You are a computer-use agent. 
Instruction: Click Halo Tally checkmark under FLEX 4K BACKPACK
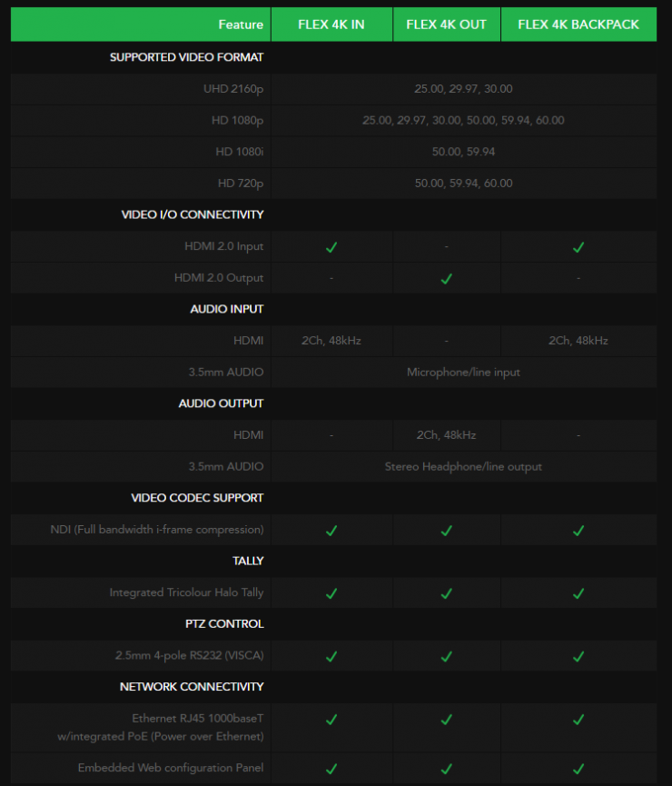click(x=578, y=593)
